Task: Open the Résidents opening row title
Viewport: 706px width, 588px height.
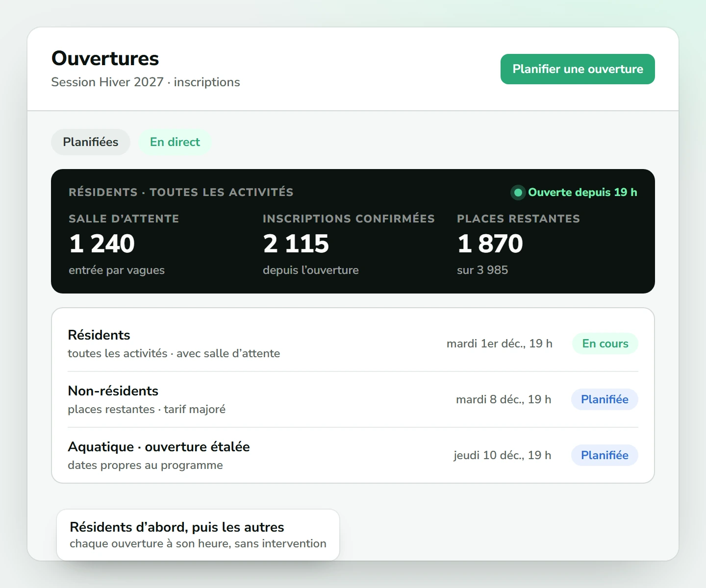Action: click(99, 335)
